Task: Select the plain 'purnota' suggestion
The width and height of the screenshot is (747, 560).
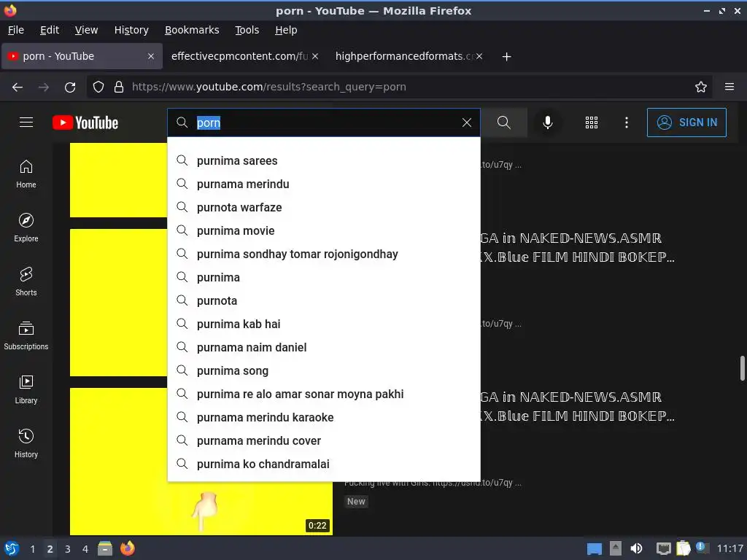Action: (324, 300)
